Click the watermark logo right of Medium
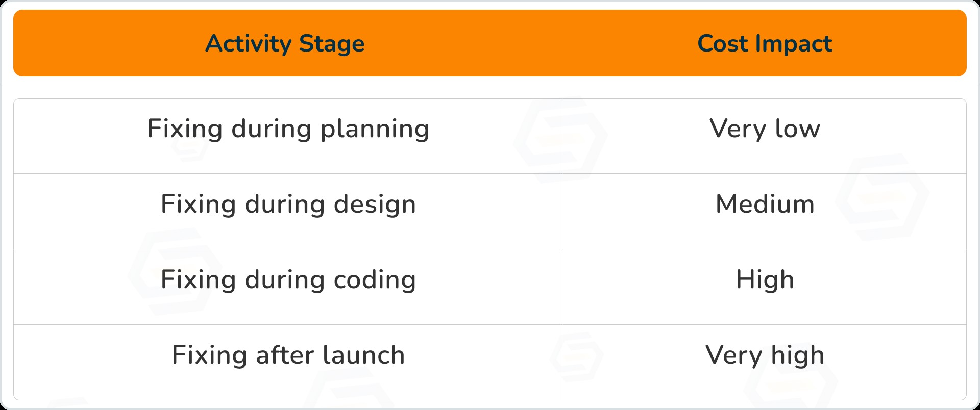 pyautogui.click(x=882, y=196)
